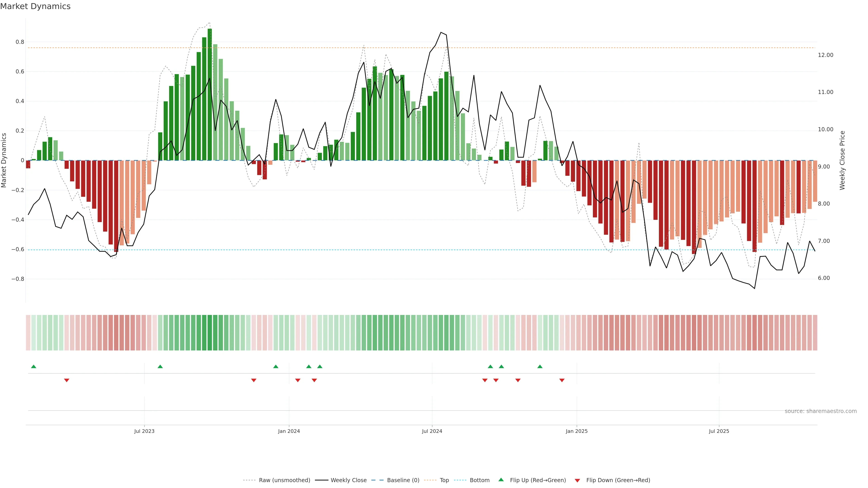This screenshot has width=868, height=488.
Task: Click the Market Dynamics chart title
Action: 35,6
